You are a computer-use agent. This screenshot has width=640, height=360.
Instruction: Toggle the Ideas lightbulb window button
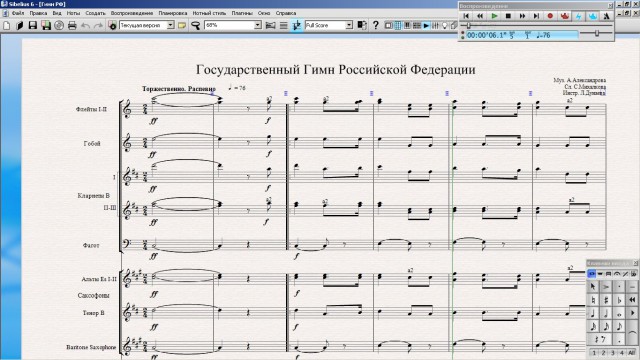(x=444, y=25)
